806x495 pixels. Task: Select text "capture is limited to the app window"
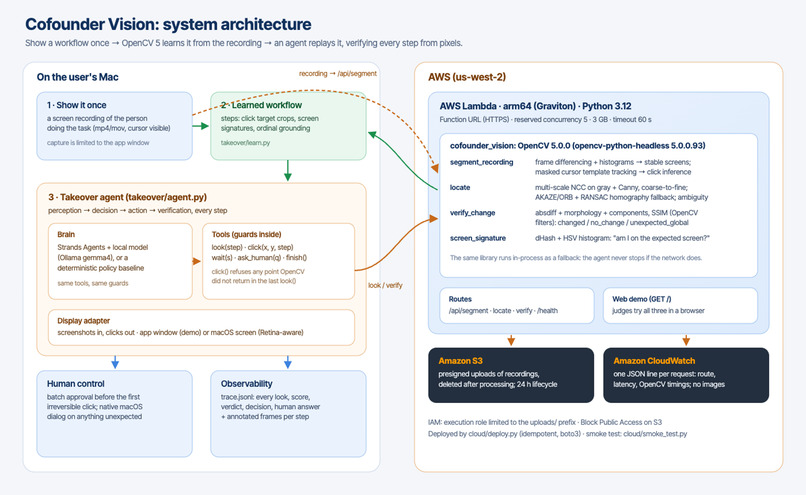pos(98,143)
